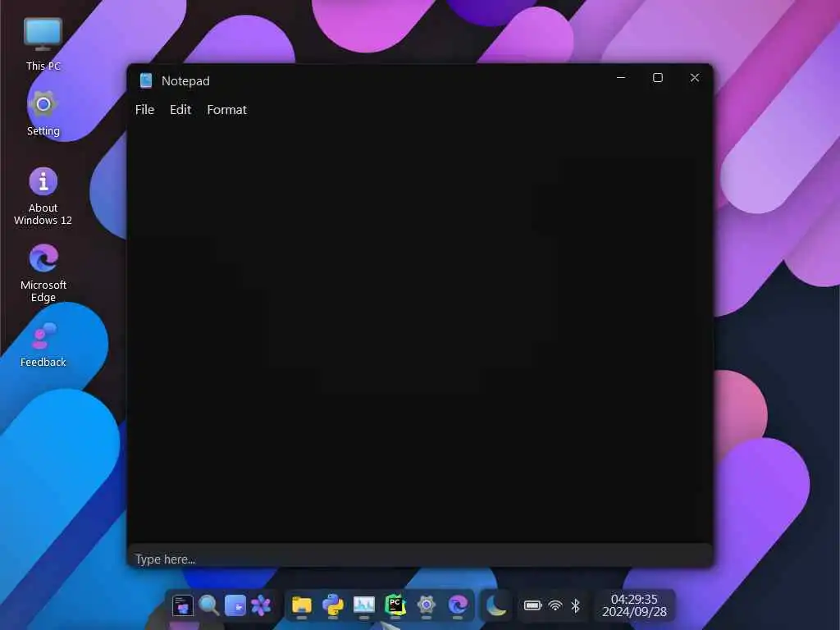Open PyCharm from the taskbar
840x630 pixels.
[395, 605]
